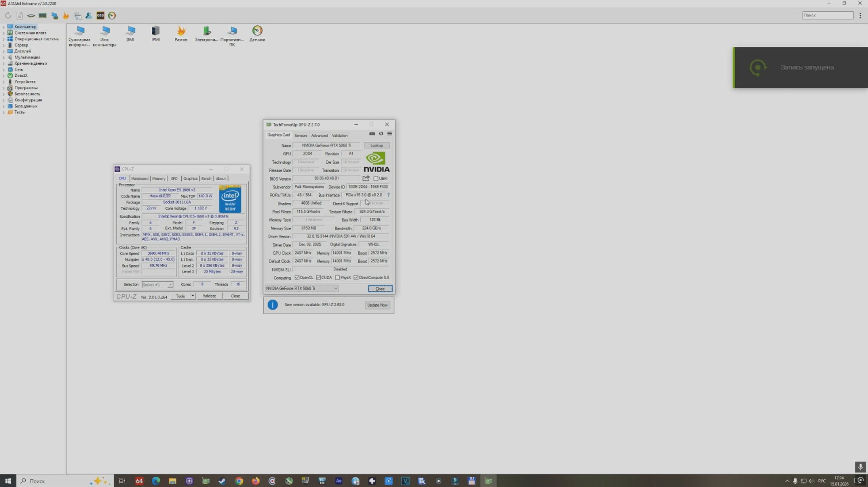Click the Lookup button in GPU-Z
The image size is (868, 487).
click(x=376, y=145)
